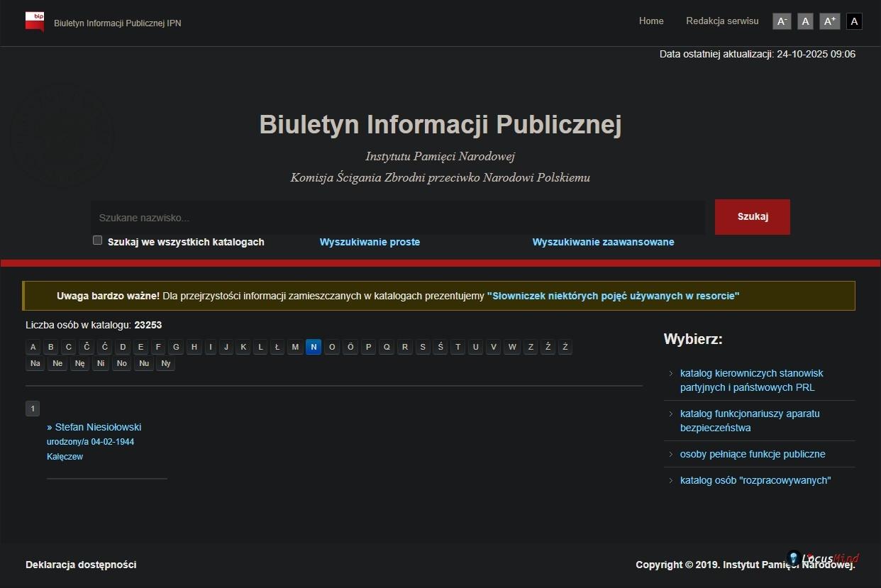The image size is (881, 588).
Task: Open 'Słowniczek niektórych pojęć' glossary link
Action: (x=613, y=296)
